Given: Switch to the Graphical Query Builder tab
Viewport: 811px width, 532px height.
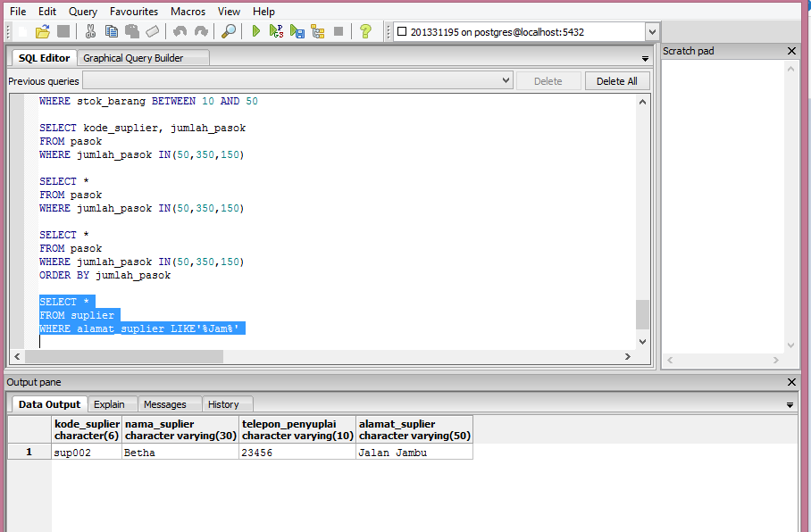Looking at the screenshot, I should 143,56.
